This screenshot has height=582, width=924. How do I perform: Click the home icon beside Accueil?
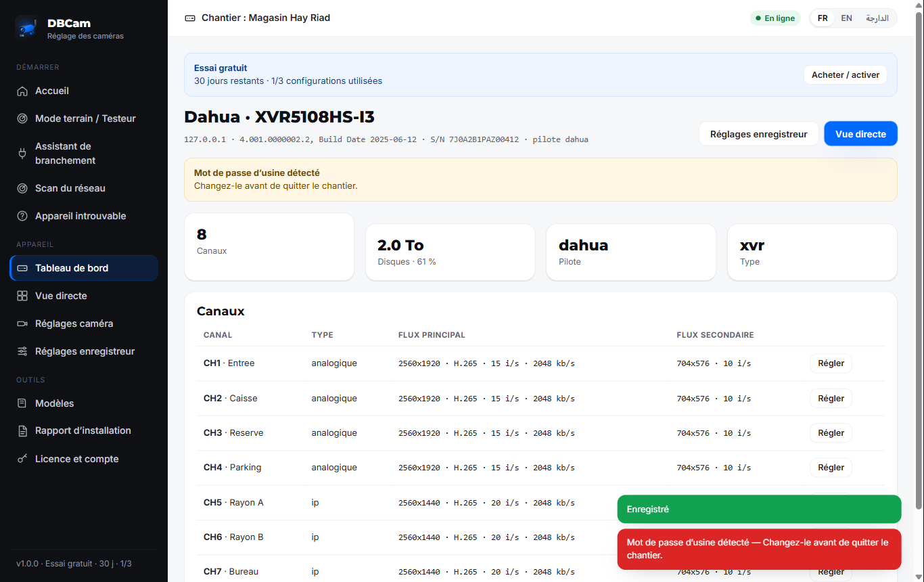pos(22,91)
